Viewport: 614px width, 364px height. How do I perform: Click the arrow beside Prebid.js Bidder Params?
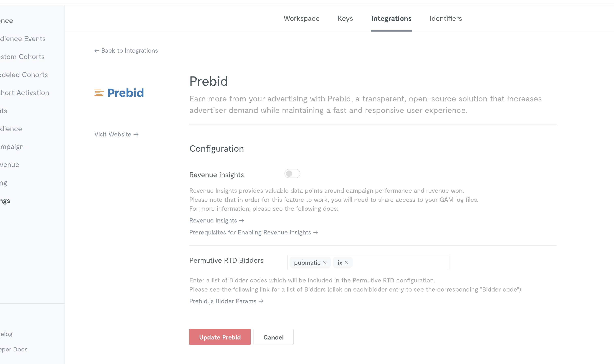261,301
